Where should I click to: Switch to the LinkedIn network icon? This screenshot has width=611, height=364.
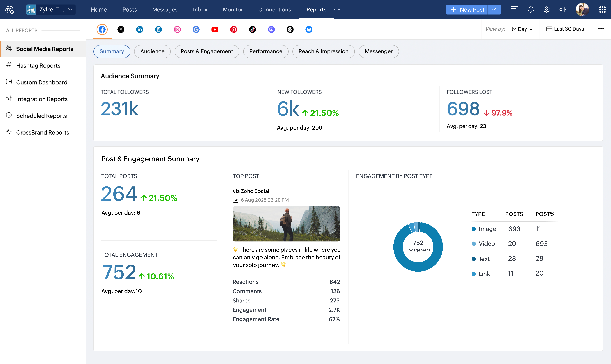click(x=140, y=29)
